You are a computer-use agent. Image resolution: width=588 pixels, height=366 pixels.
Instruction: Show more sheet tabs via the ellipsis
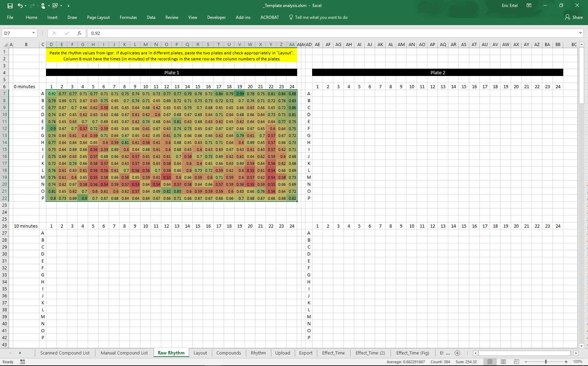coord(448,353)
